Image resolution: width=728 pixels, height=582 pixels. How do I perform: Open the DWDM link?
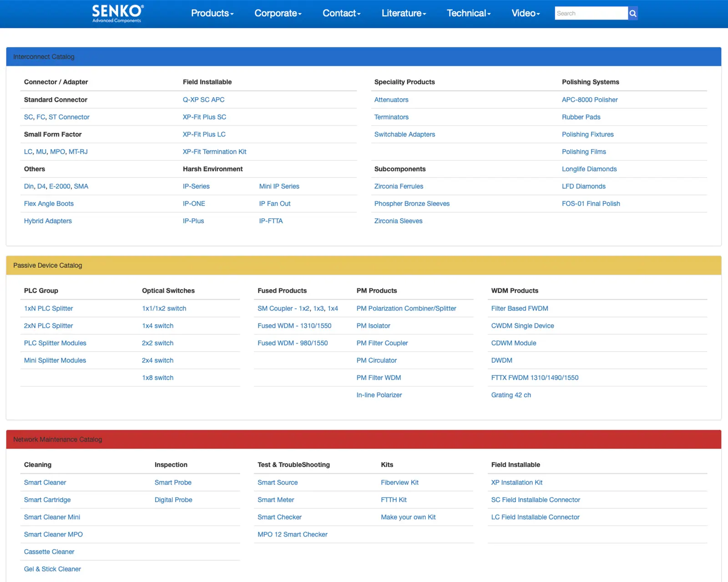pyautogui.click(x=502, y=360)
